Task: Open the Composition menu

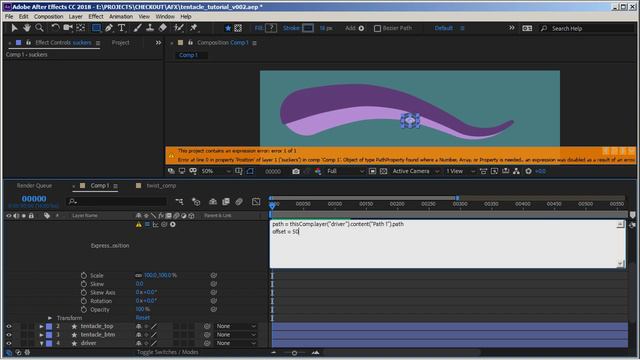Action: point(49,16)
